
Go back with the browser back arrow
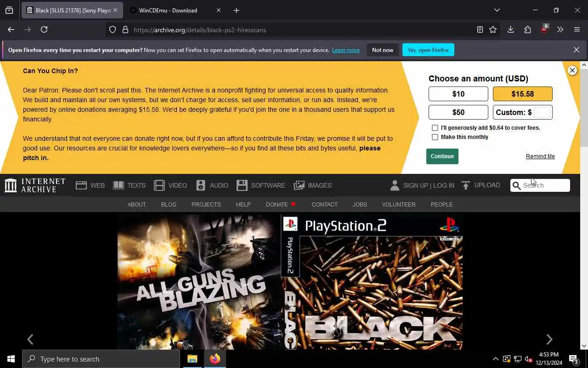click(11, 29)
